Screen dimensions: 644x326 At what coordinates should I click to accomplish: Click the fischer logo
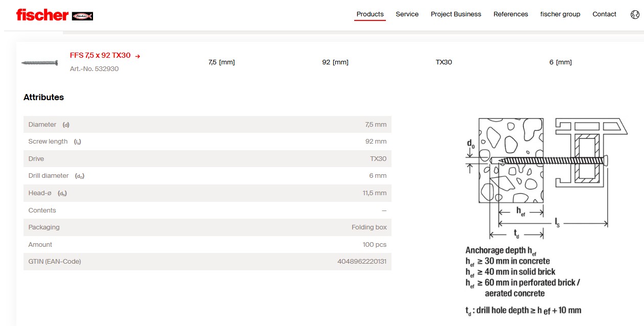[x=54, y=15]
